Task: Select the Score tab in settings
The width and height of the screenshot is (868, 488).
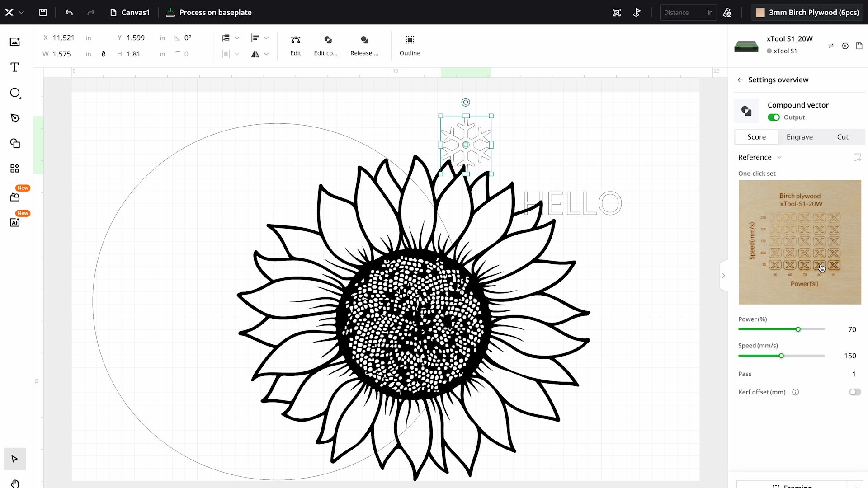Action: coord(756,136)
